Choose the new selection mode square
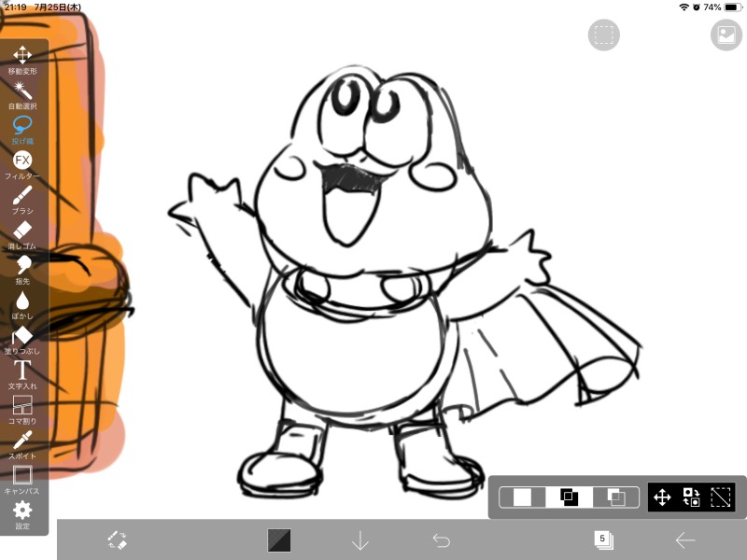This screenshot has height=560, width=747. 522,497
